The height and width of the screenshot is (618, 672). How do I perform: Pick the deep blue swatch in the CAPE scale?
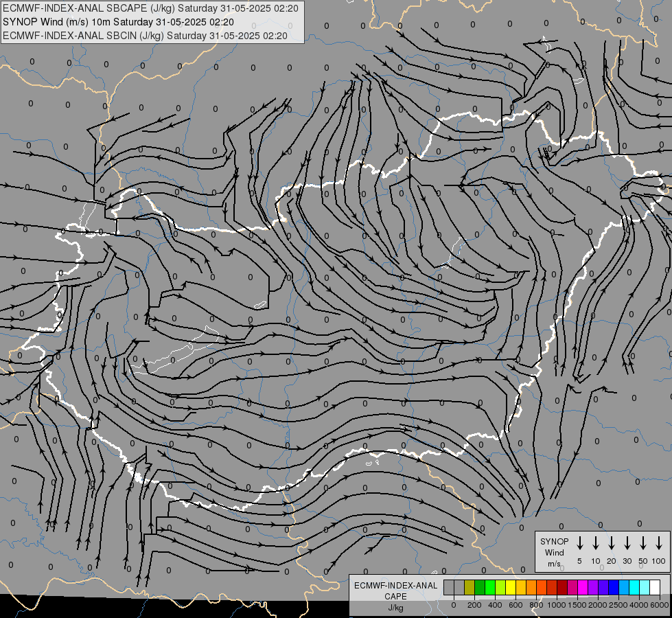tap(614, 587)
